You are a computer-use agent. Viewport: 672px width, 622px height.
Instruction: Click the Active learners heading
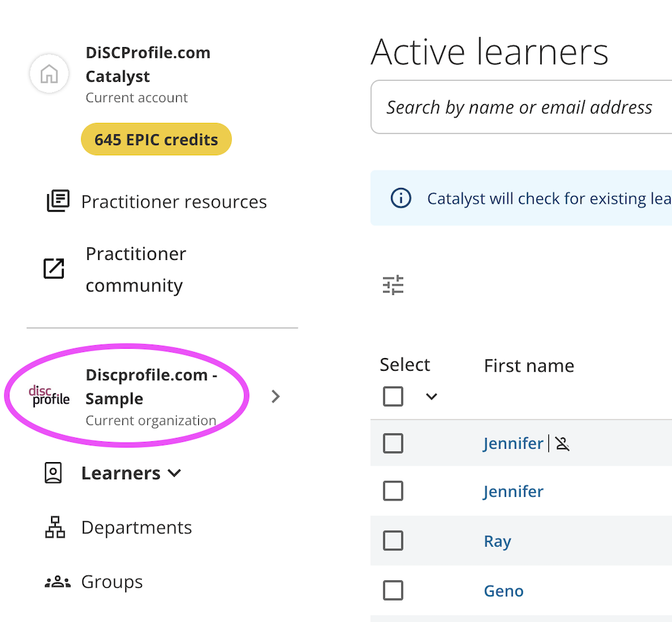pos(489,52)
